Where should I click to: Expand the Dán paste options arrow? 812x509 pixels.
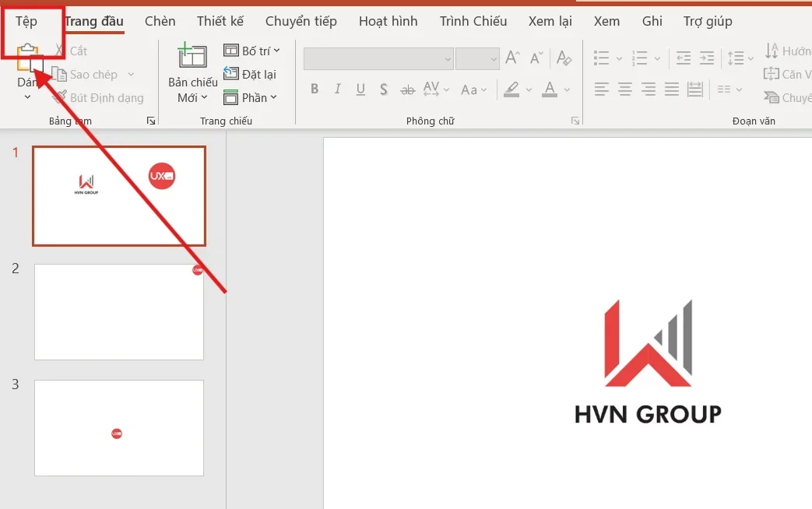coord(27,97)
